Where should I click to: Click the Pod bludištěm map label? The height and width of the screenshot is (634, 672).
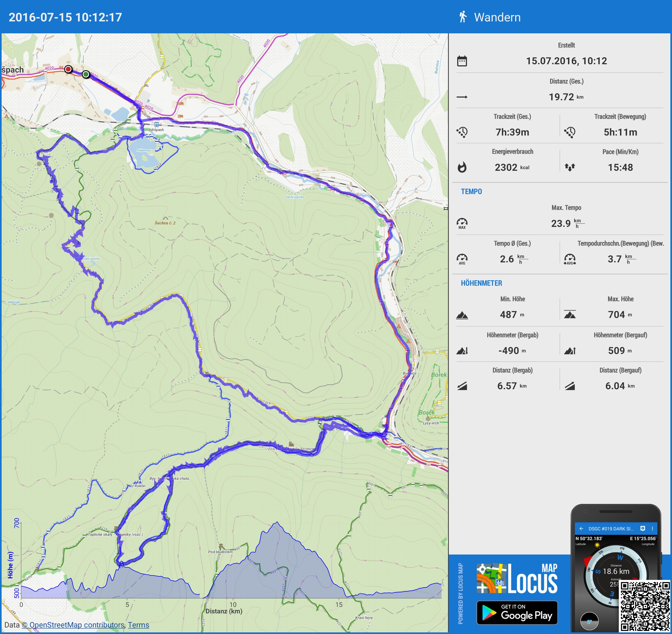pyautogui.click(x=220, y=552)
